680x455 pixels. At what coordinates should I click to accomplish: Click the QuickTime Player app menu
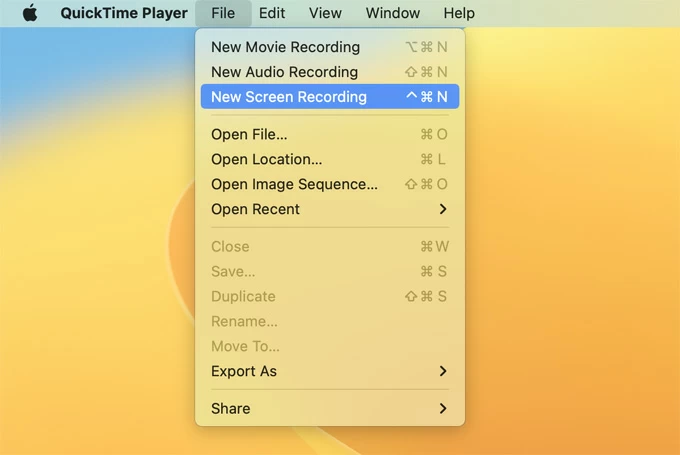[x=123, y=13]
